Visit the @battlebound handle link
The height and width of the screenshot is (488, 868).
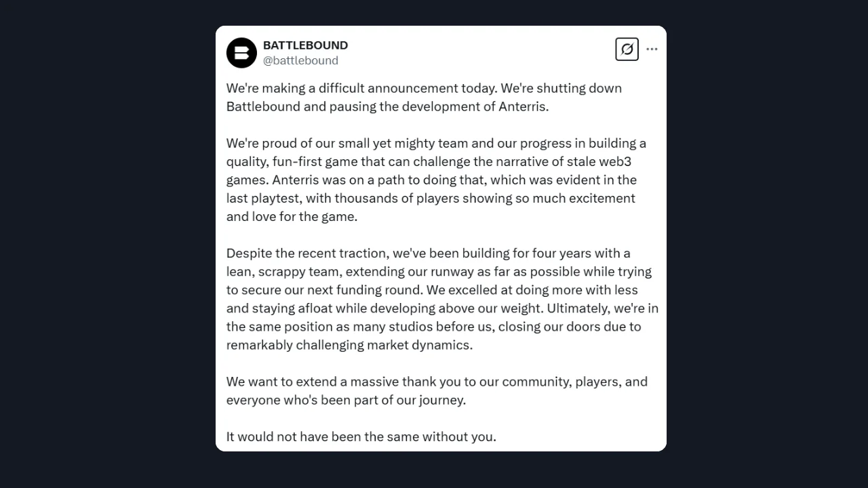click(x=300, y=60)
